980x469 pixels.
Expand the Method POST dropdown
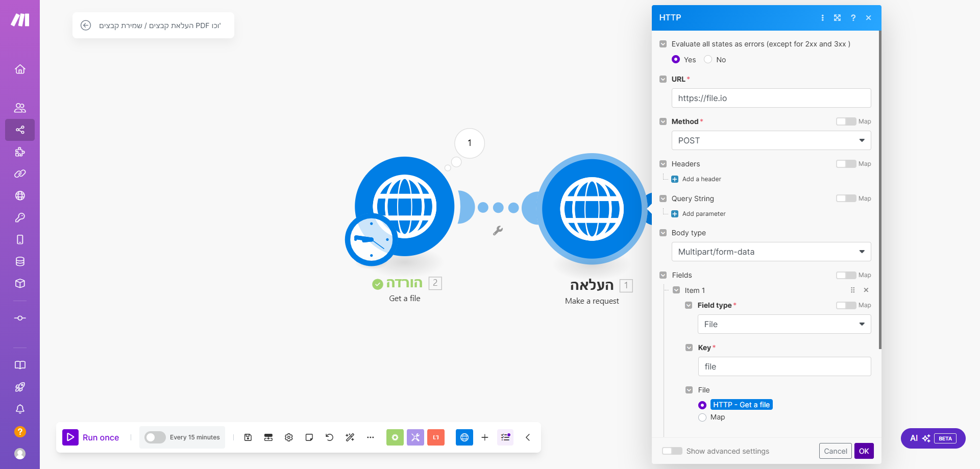771,140
